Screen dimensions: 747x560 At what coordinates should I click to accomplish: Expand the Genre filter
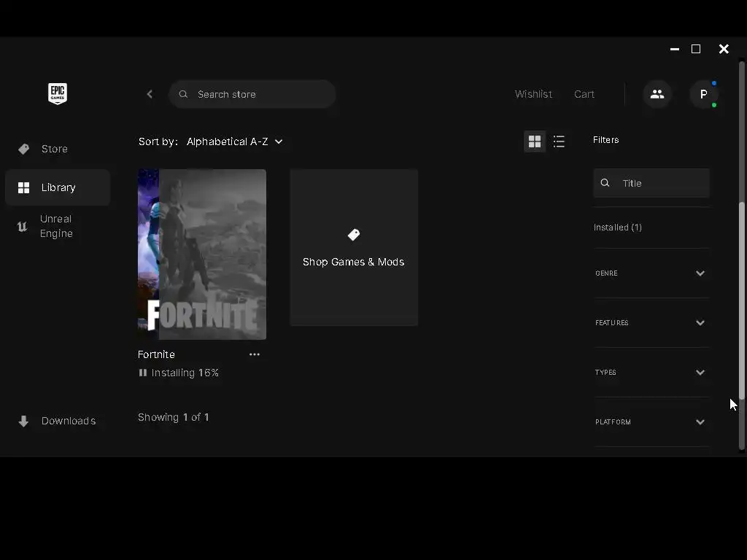click(651, 273)
